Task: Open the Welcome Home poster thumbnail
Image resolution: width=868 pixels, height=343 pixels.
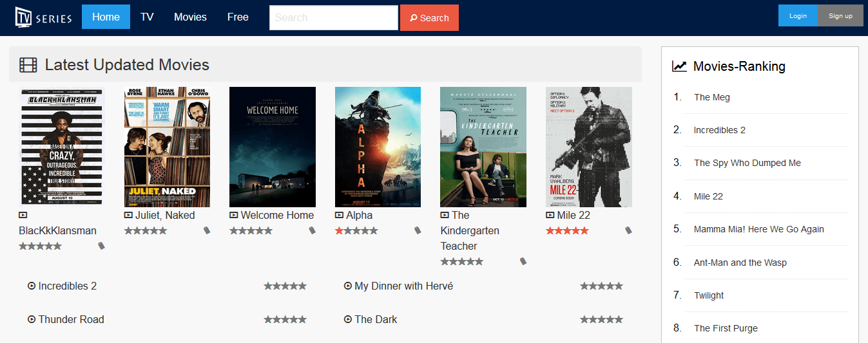Action: (x=273, y=147)
